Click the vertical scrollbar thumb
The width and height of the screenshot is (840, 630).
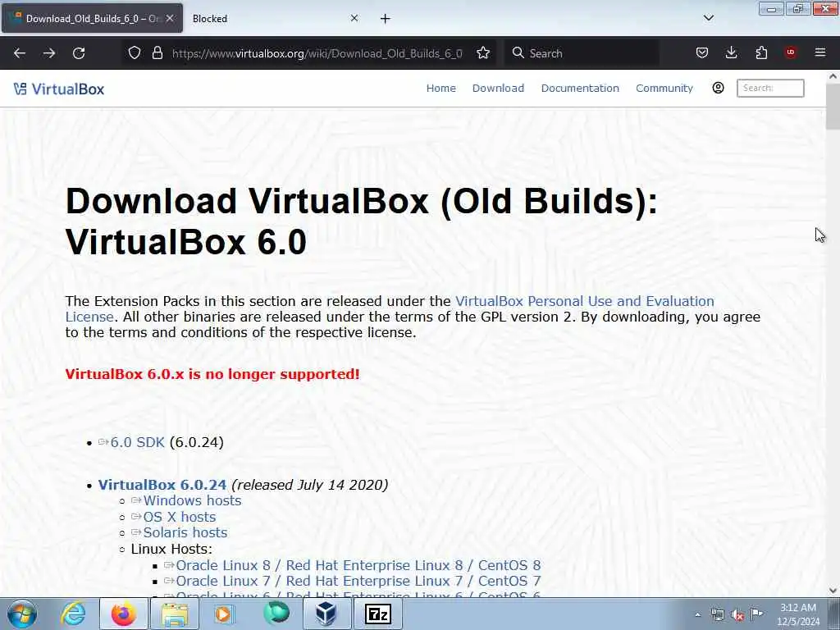pos(833,106)
